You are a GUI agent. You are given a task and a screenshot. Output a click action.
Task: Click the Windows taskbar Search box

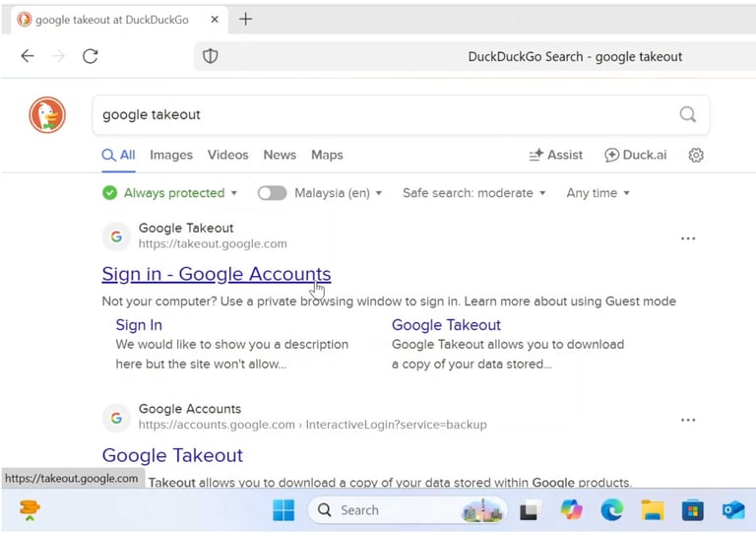click(x=408, y=510)
